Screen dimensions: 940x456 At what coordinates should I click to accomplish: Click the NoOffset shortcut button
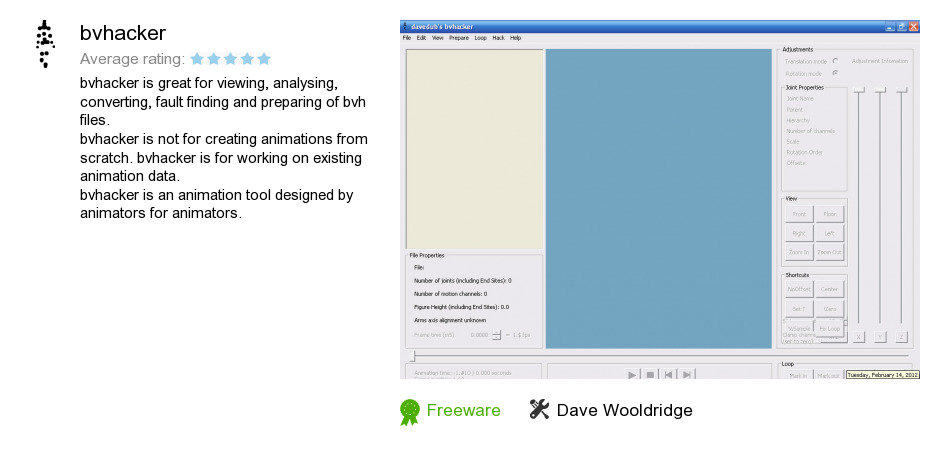tap(799, 289)
